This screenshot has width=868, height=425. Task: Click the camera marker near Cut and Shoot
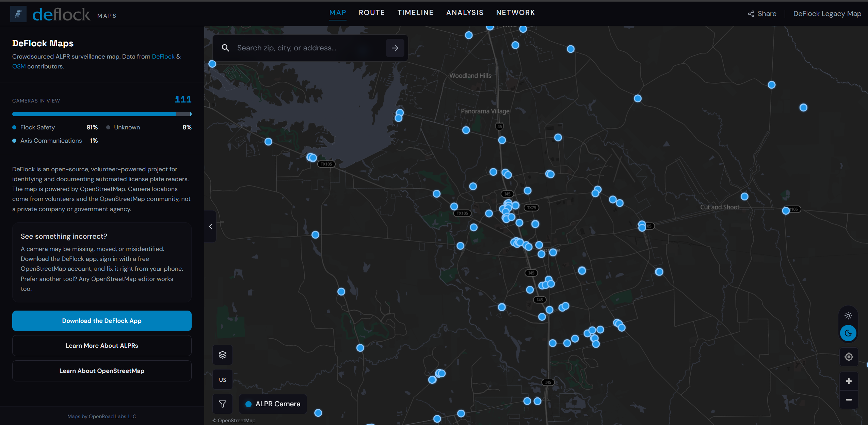744,196
